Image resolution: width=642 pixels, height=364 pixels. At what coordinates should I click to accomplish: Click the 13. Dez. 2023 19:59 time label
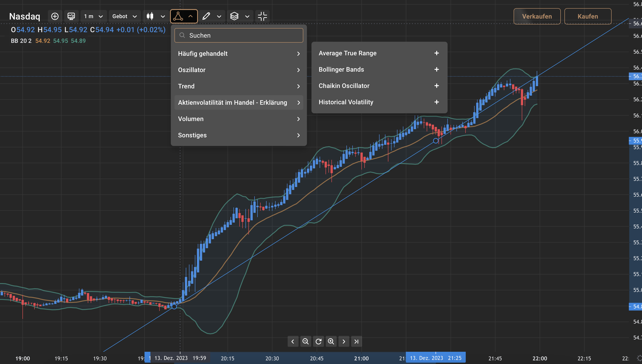180,358
